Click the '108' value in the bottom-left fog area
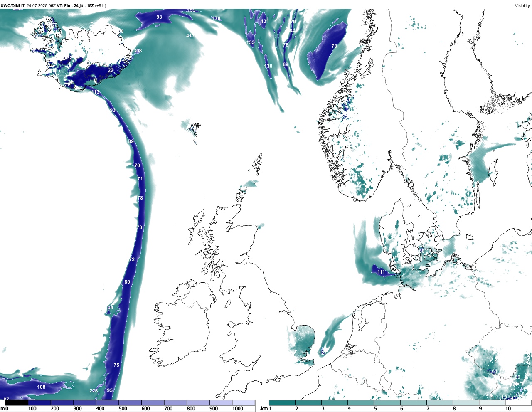Image resolution: width=532 pixels, height=412 pixels. [41, 387]
